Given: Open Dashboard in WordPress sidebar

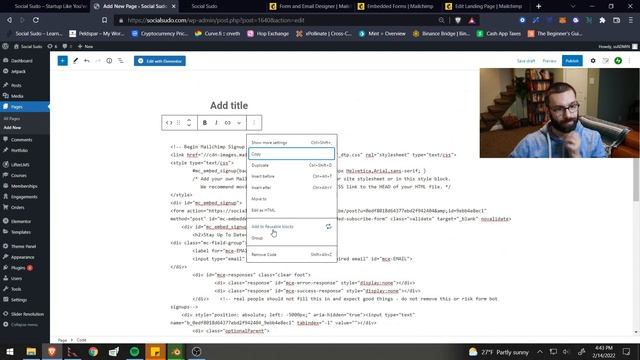Looking at the screenshot, I should coord(22,60).
